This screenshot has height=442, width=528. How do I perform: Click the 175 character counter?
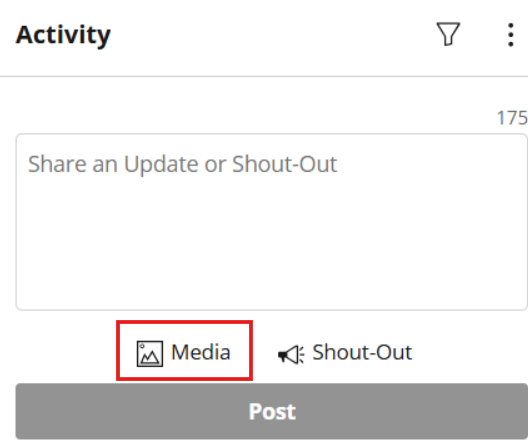coord(512,118)
